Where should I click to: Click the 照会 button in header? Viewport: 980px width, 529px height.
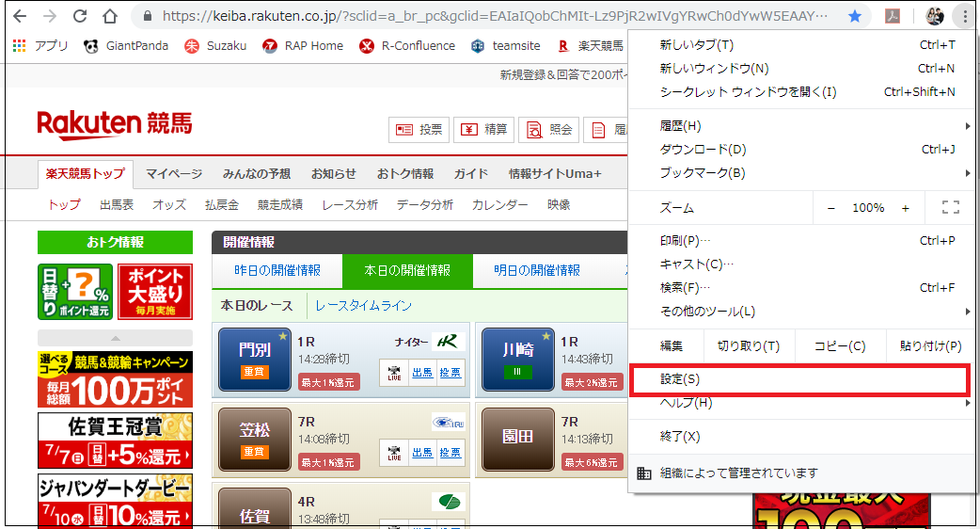pos(548,130)
